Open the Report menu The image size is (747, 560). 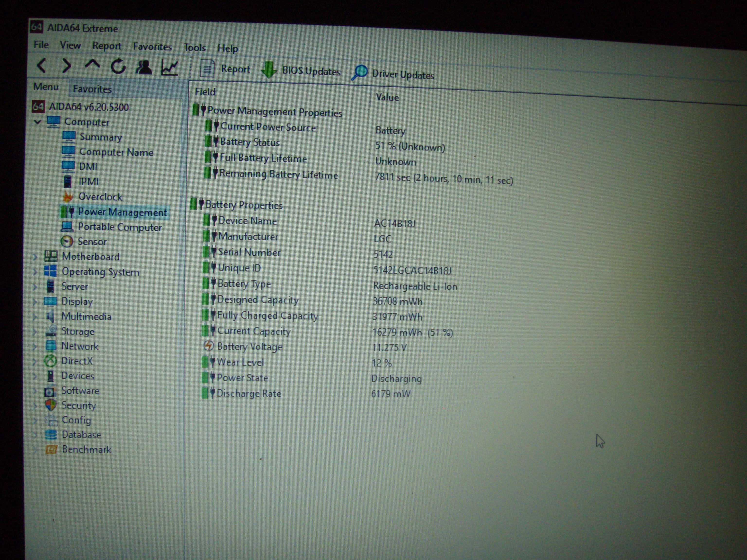[x=107, y=46]
